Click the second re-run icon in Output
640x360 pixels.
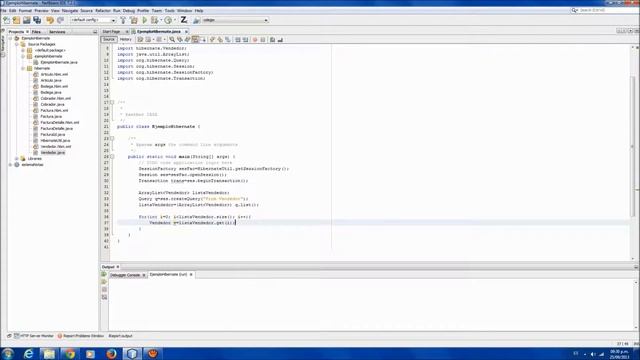tap(104, 282)
